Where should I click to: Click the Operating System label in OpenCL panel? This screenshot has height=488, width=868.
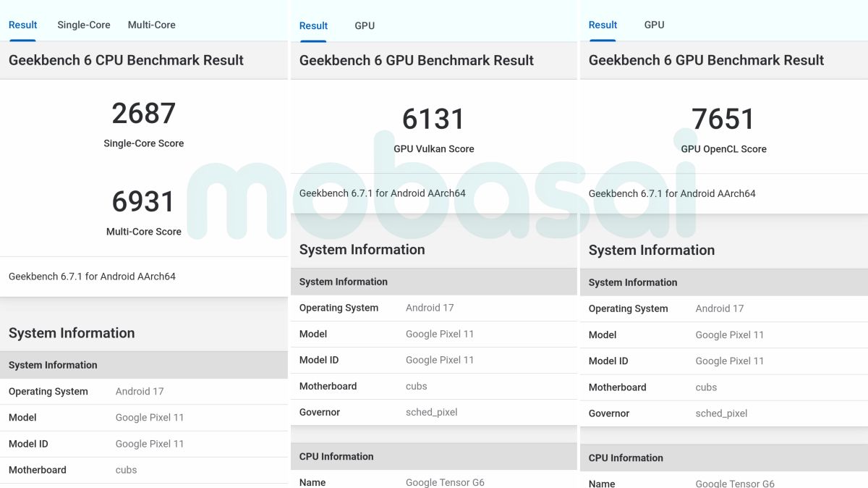tap(628, 308)
